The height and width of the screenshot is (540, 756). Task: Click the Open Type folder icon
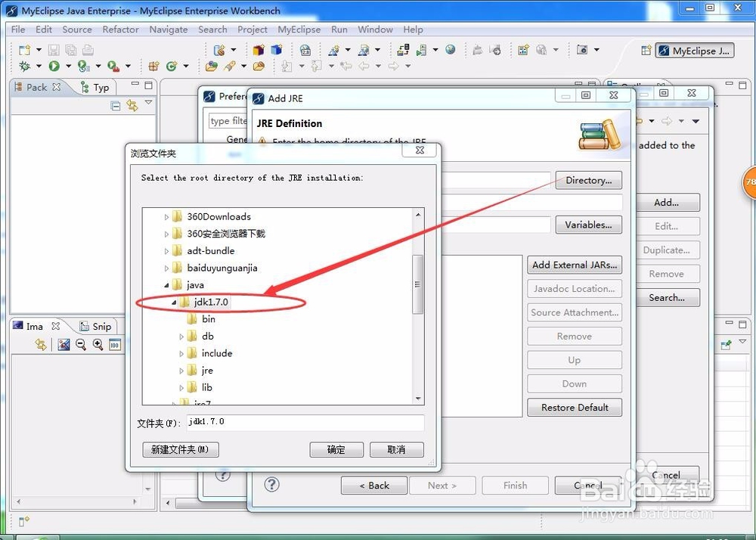click(211, 66)
